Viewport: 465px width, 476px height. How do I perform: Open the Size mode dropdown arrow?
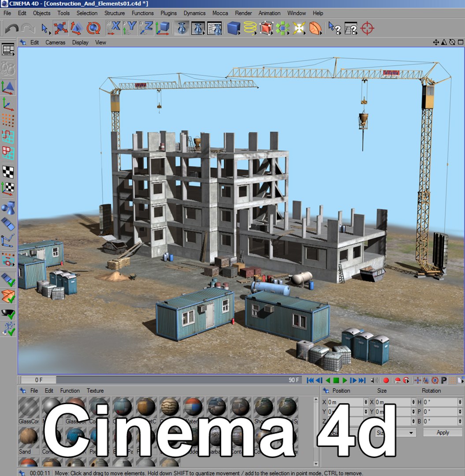click(411, 433)
